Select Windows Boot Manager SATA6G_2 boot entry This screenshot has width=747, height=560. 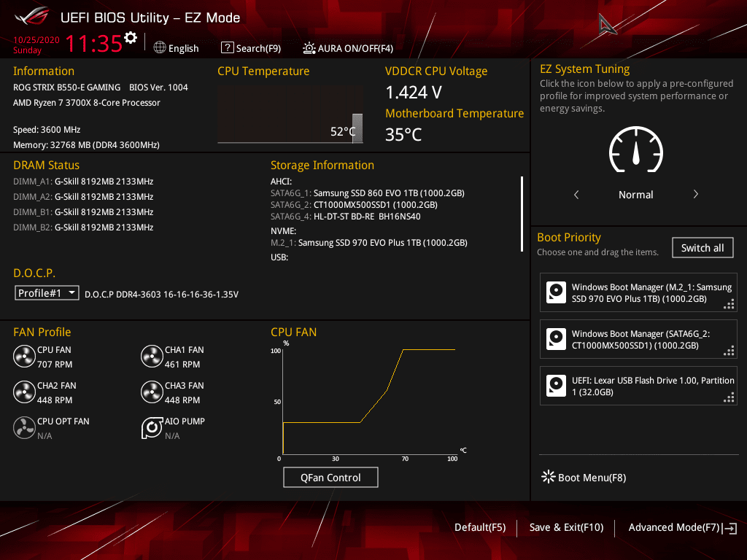tap(638, 340)
